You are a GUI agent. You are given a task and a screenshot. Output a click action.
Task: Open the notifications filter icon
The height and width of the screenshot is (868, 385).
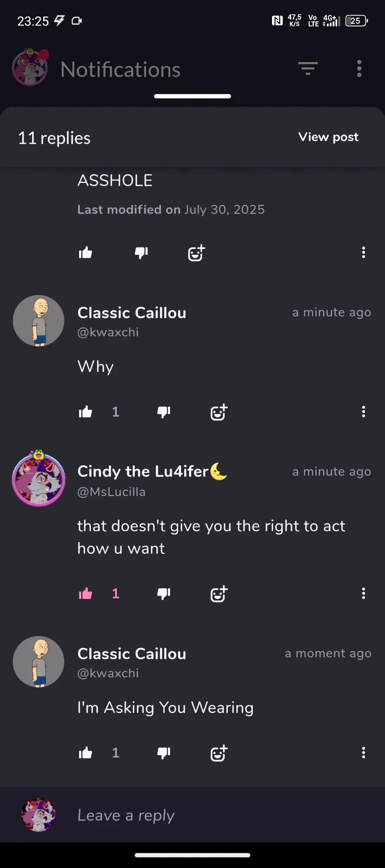tap(308, 69)
